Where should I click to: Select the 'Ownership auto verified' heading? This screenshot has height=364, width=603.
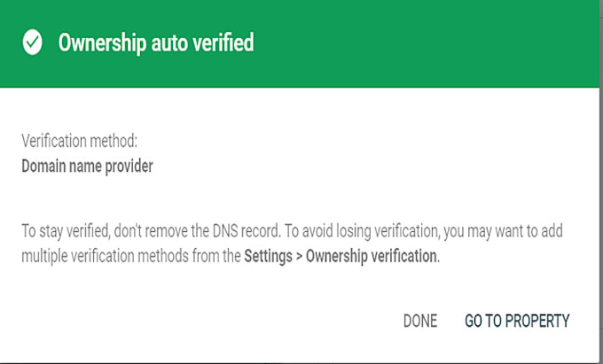pyautogui.click(x=156, y=43)
